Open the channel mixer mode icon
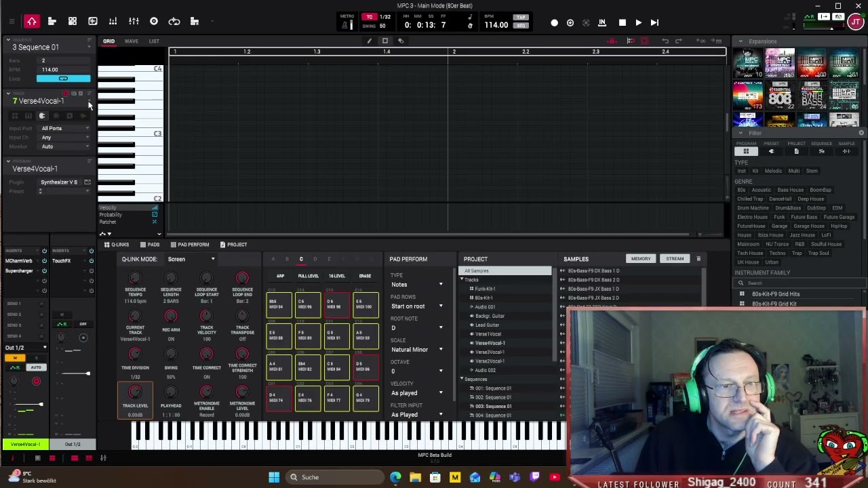868x488 pixels. (134, 22)
